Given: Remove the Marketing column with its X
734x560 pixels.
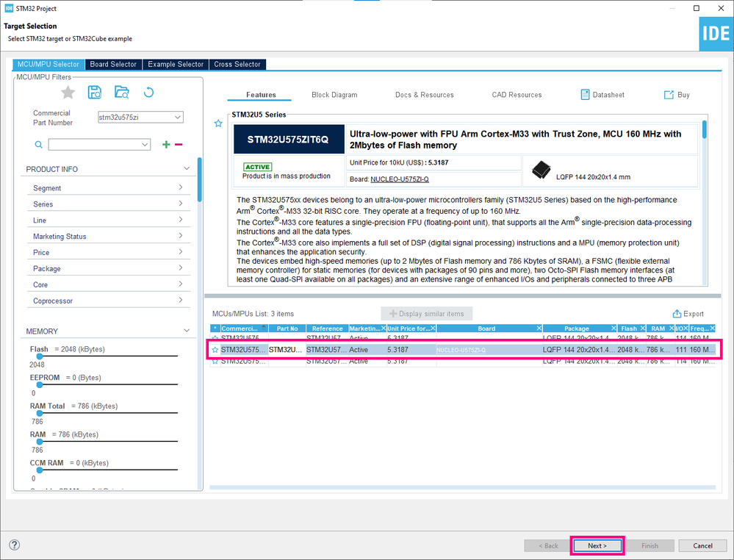Looking at the screenshot, I should tap(384, 329).
